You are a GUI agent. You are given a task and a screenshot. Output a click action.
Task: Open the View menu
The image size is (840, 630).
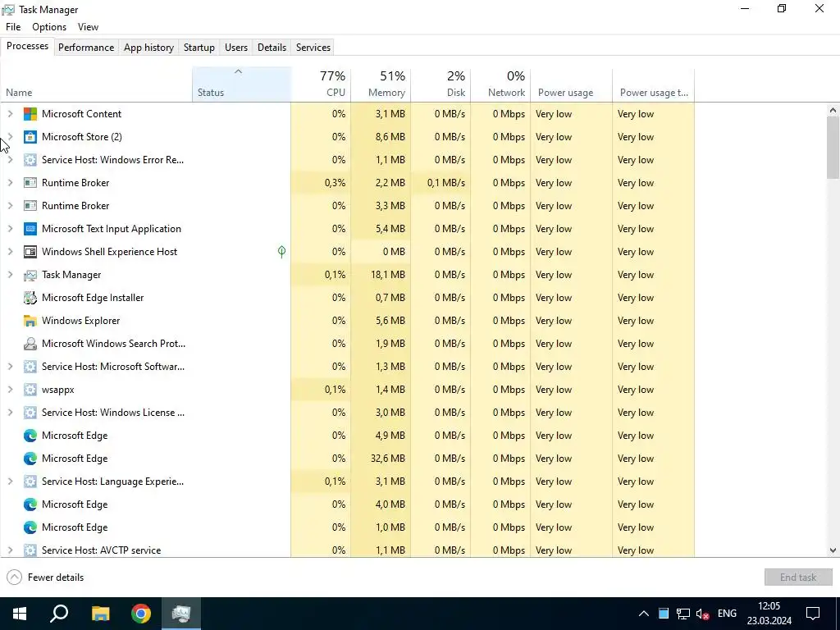88,27
